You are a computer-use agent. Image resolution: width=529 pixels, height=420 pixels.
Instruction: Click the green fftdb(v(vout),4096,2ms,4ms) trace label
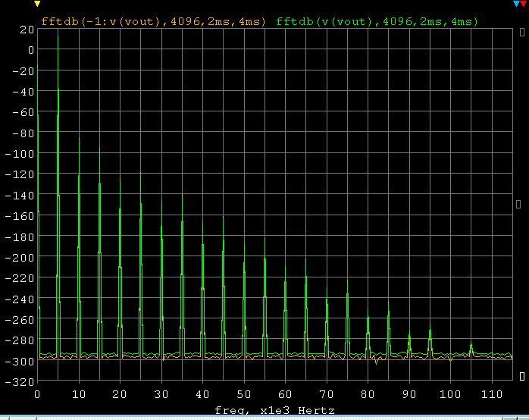point(377,21)
